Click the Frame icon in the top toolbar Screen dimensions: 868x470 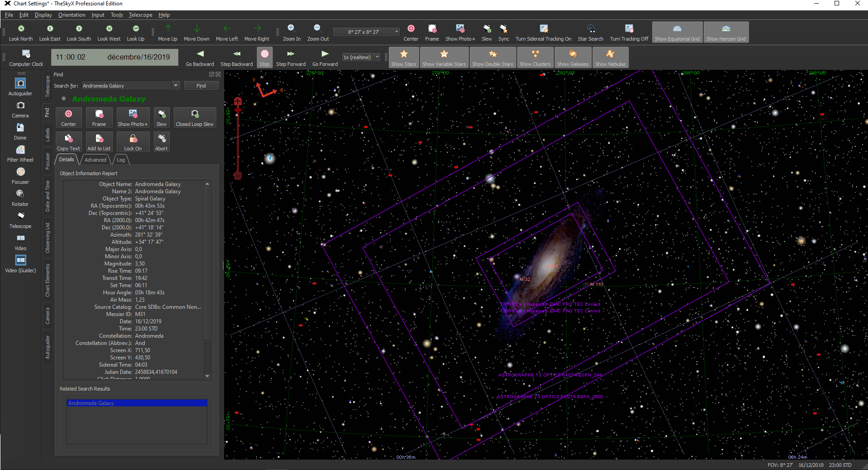click(x=432, y=33)
